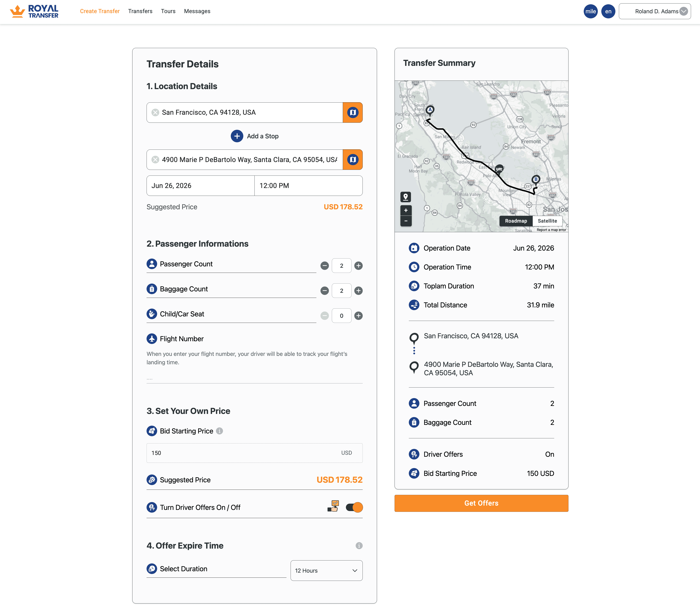Clear the Marie P DeBartolo destination address
Image resolution: width=700 pixels, height=616 pixels.
tap(155, 159)
